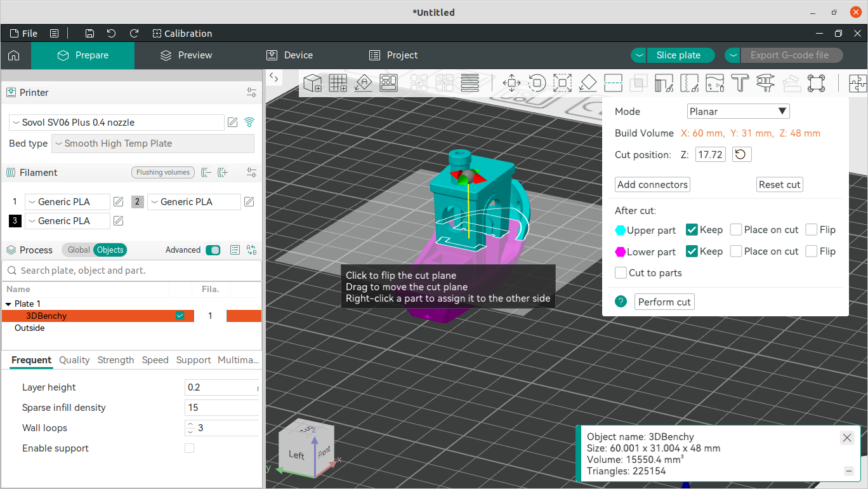Screen dimensions: 868x489
Task: Click the printer Wi-Fi connection icon
Action: coord(249,123)
